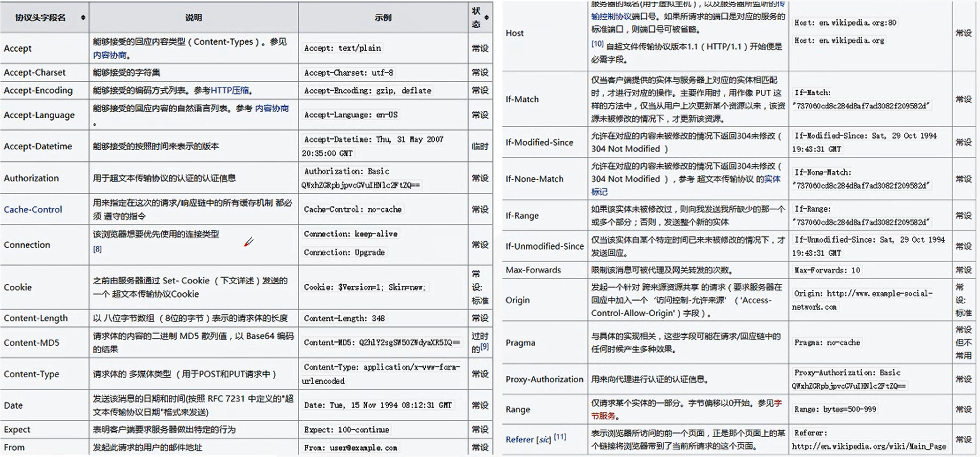
Task: Select the Accept-Charset header name
Action: click(x=34, y=72)
